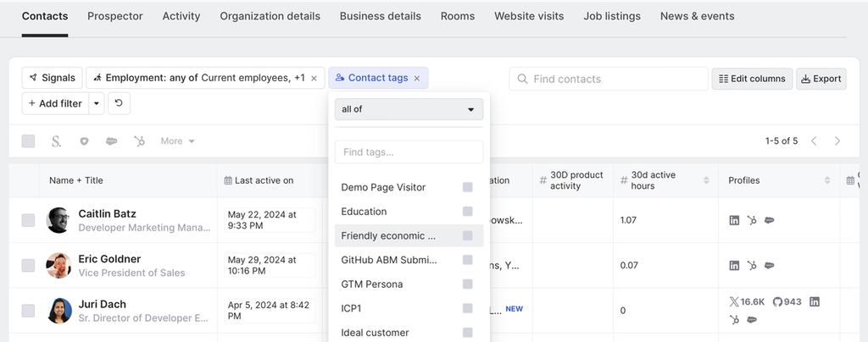Screen dimensions: 868x342
Task: Expand the More actions dropdown
Action: pos(178,141)
